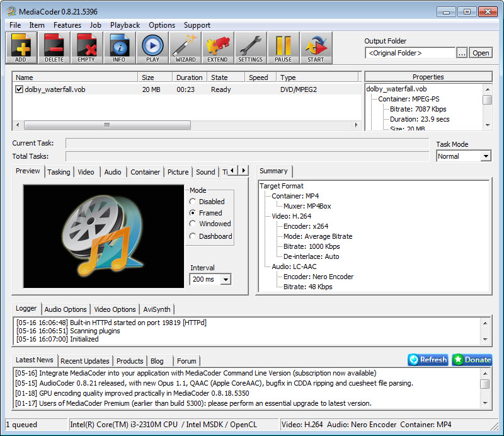
Task: Open the File menu
Action: (x=15, y=25)
